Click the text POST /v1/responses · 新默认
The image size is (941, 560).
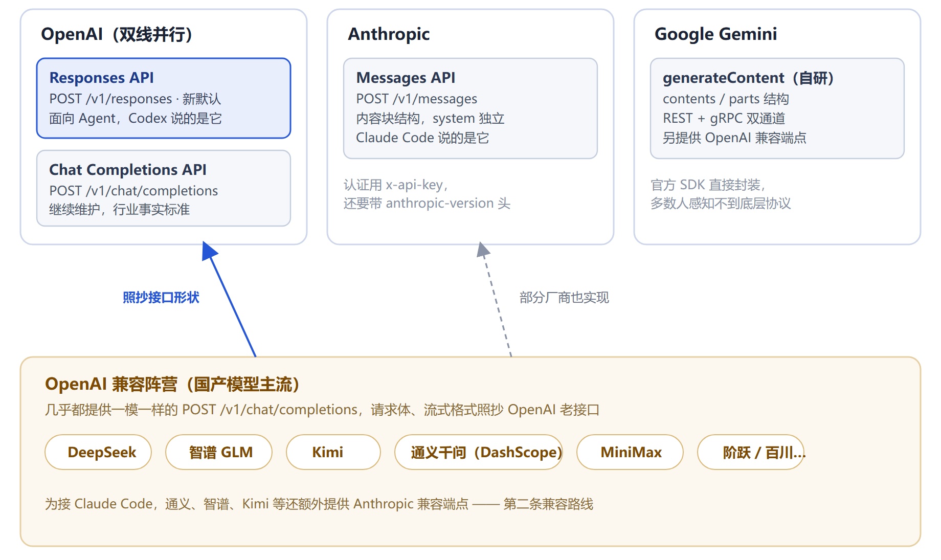135,99
